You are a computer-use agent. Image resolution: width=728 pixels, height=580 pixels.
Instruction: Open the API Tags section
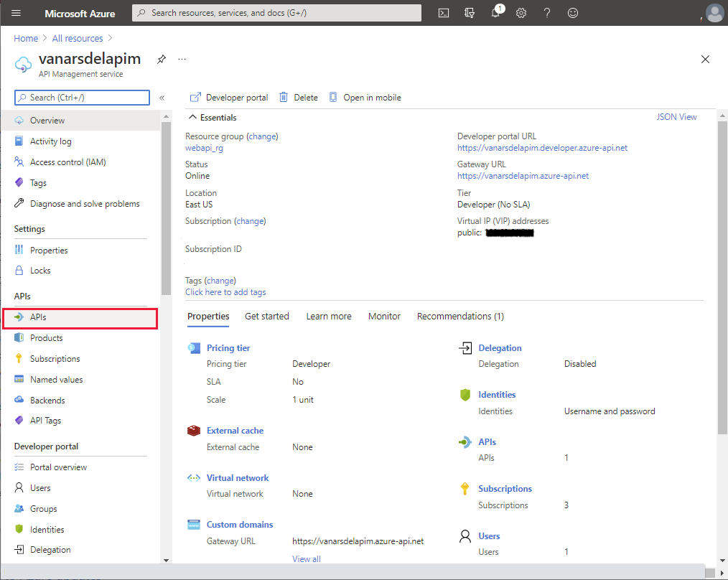45,421
